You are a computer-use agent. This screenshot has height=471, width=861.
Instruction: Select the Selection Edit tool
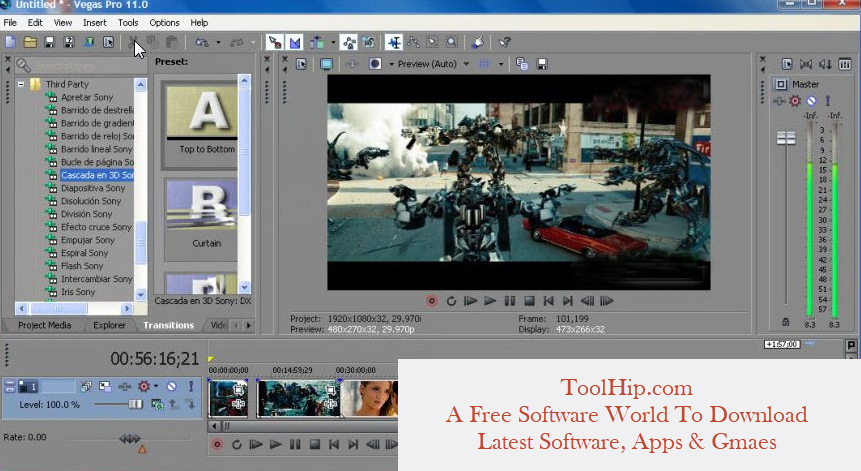[432, 42]
